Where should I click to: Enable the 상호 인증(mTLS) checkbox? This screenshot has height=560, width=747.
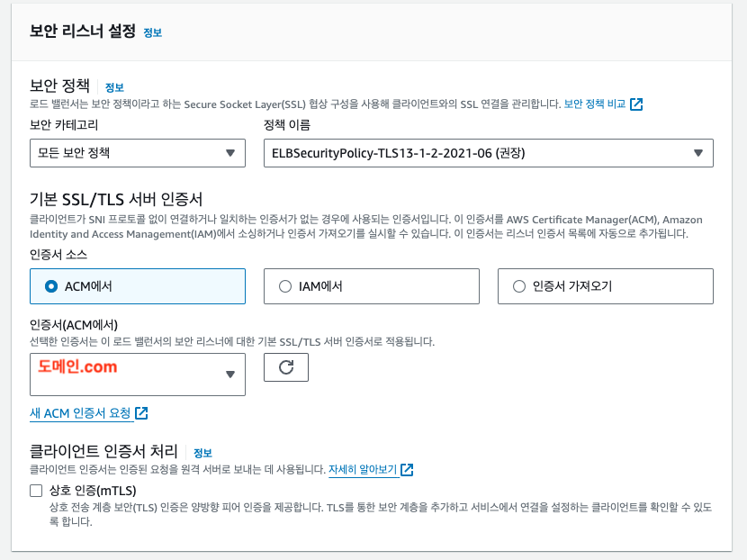36,491
